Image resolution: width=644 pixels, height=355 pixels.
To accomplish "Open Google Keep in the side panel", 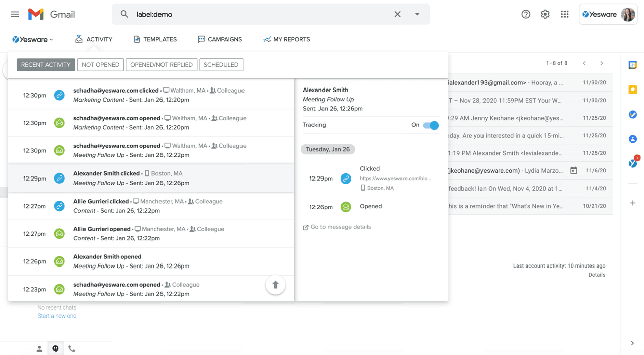I will tap(632, 90).
